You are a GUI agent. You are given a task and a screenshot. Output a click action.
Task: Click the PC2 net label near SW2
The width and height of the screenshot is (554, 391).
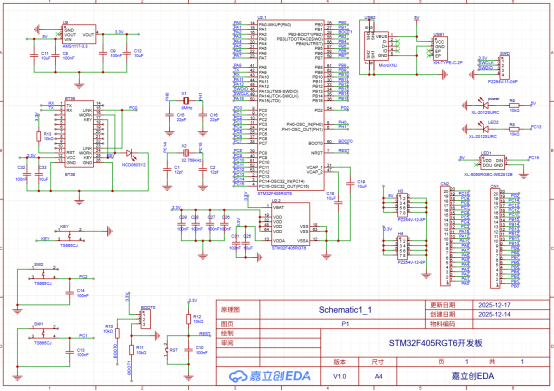pyautogui.click(x=83, y=277)
